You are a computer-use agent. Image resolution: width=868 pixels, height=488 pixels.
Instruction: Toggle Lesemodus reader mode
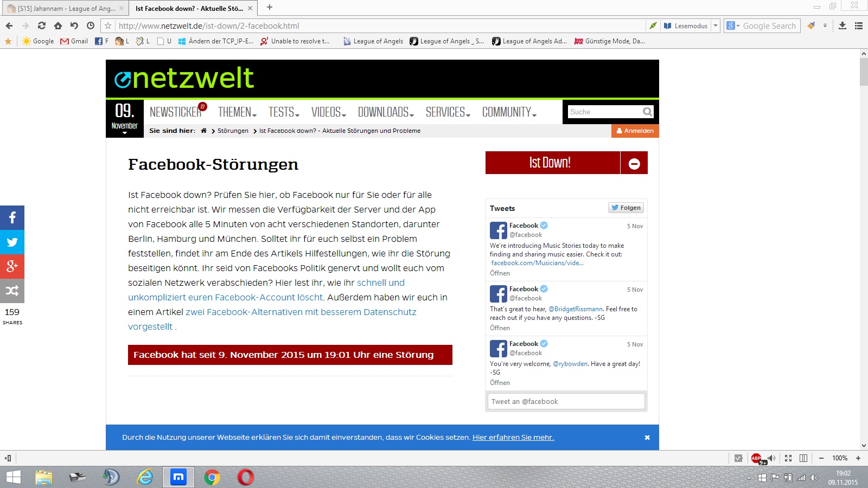pyautogui.click(x=686, y=25)
